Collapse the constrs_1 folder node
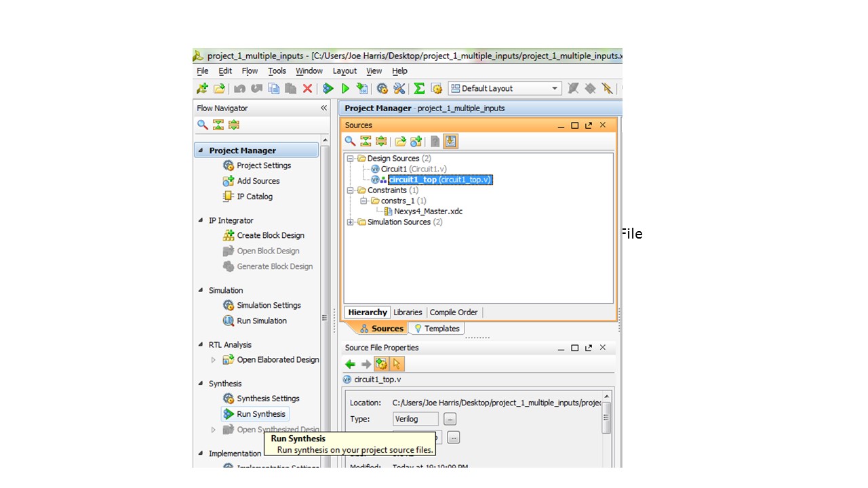Screen dimensions: 868x488 (363, 201)
